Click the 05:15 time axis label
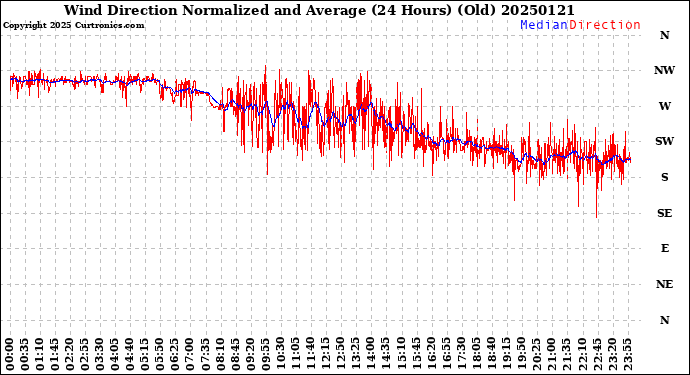 145,354
